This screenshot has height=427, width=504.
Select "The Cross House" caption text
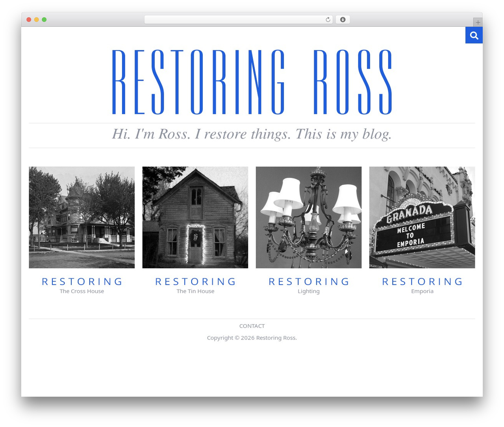(82, 291)
